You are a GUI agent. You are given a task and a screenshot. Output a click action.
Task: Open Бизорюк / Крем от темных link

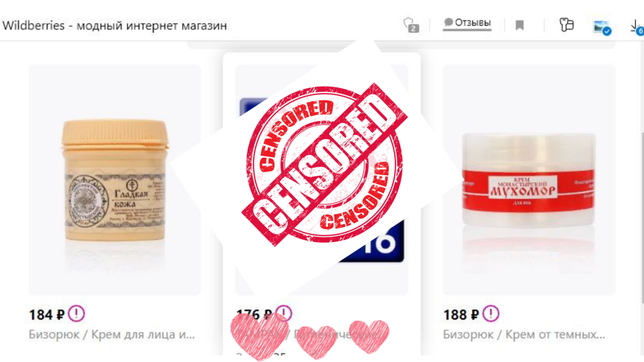pos(524,335)
